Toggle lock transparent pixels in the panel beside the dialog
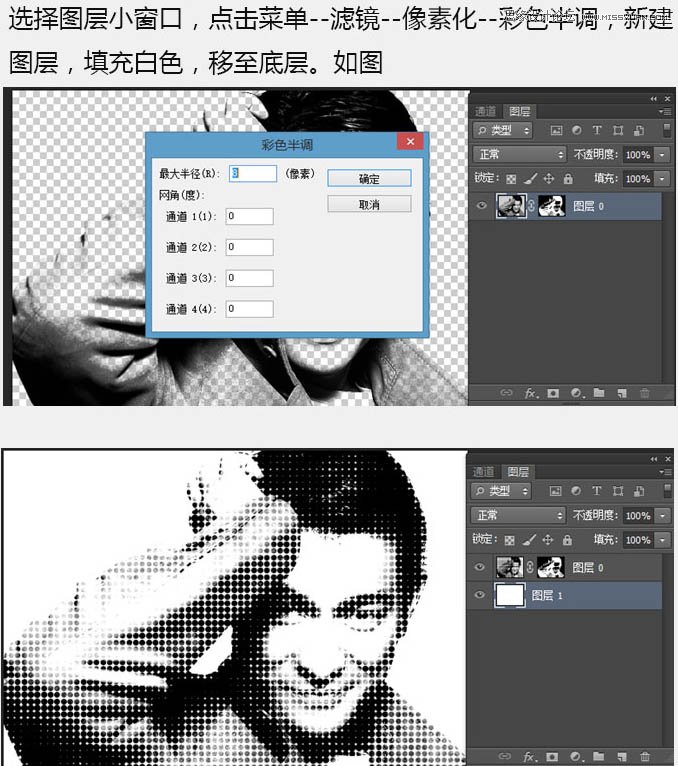This screenshot has height=766, width=678. pos(511,179)
